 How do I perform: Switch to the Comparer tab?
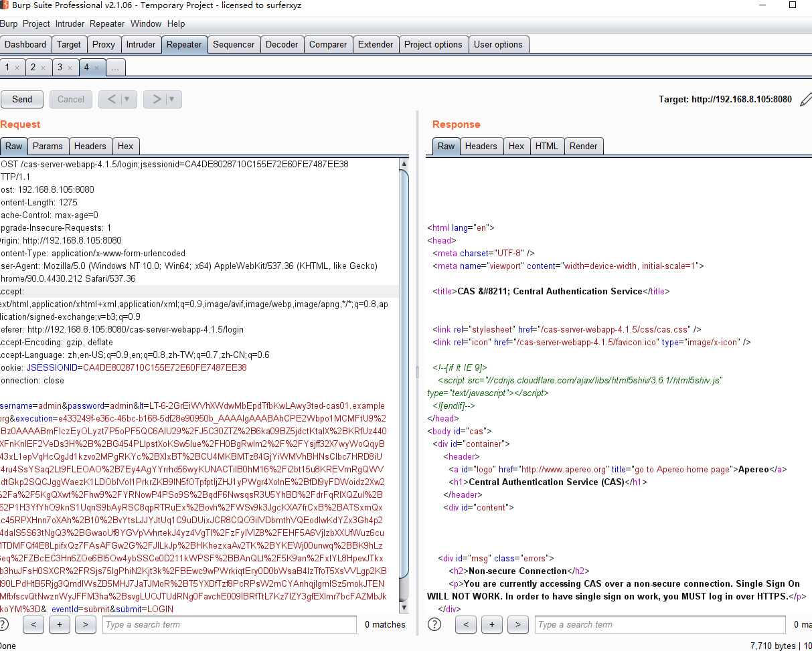[328, 44]
